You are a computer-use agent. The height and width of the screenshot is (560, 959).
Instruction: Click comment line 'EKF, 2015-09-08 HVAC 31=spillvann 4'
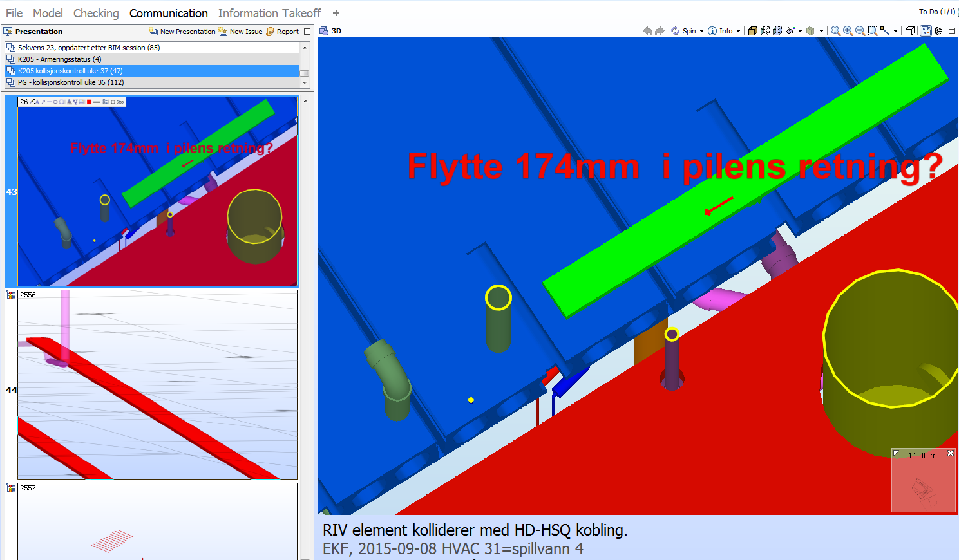click(x=453, y=548)
